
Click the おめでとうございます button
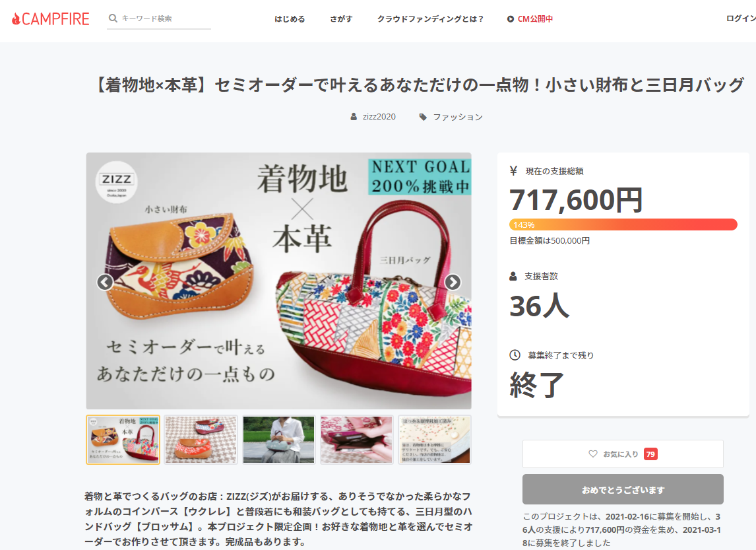tap(623, 489)
